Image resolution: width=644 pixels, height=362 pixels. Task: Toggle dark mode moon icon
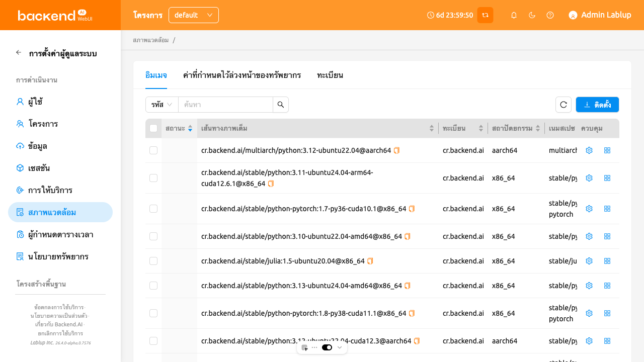tap(532, 15)
